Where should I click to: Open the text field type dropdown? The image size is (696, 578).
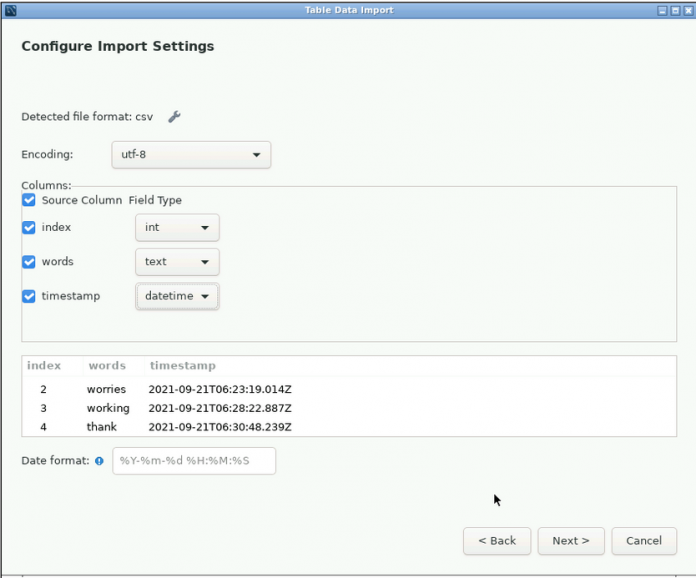coord(177,262)
